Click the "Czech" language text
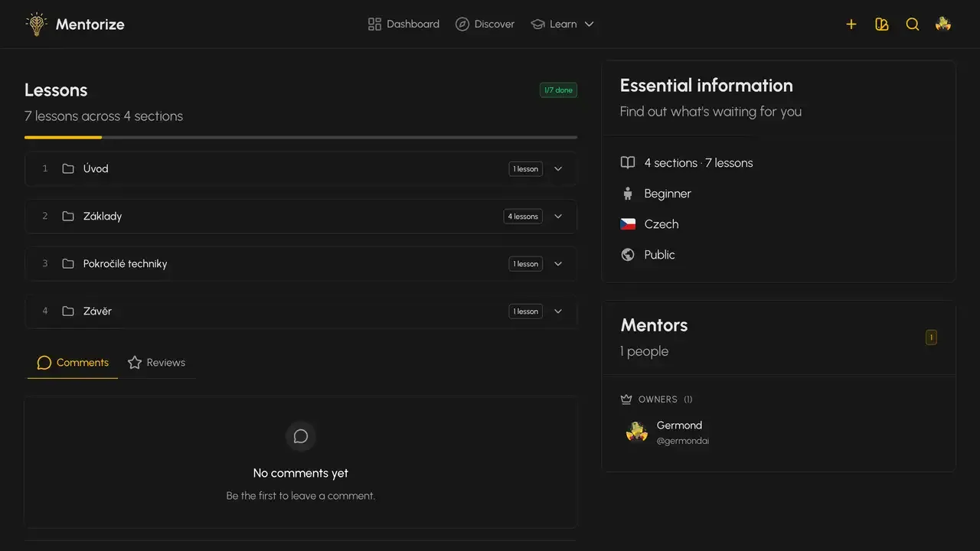This screenshot has height=551, width=980. tap(661, 223)
